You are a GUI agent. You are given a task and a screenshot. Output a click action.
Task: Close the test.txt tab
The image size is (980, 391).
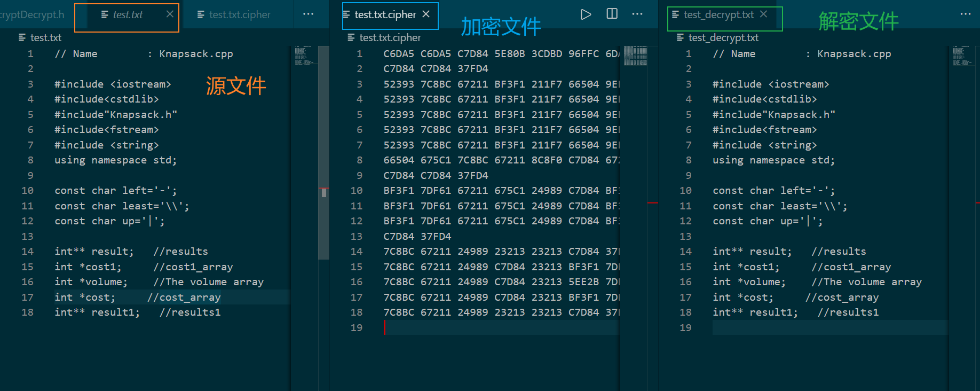tap(170, 14)
